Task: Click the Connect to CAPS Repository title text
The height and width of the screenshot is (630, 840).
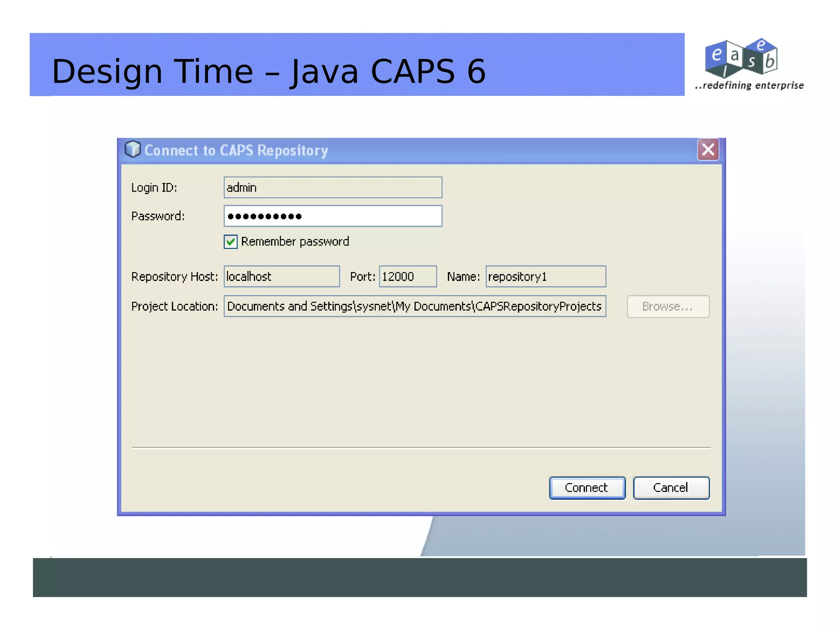Action: [x=236, y=151]
